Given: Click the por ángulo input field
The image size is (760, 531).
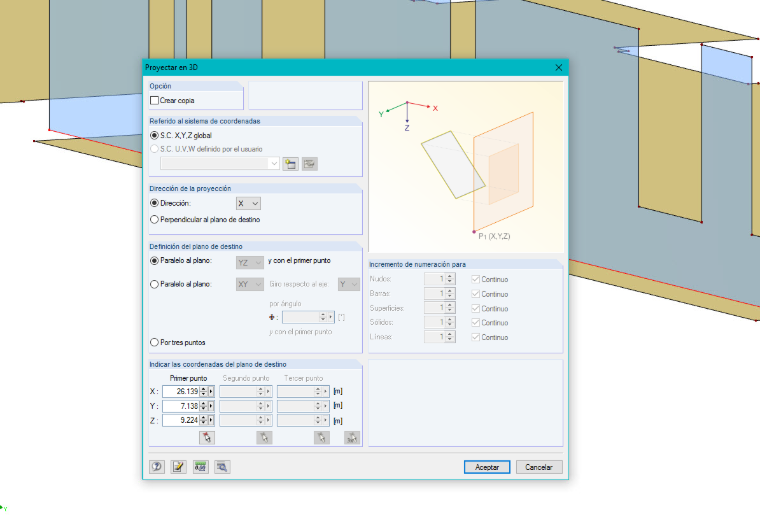Looking at the screenshot, I should (x=301, y=317).
